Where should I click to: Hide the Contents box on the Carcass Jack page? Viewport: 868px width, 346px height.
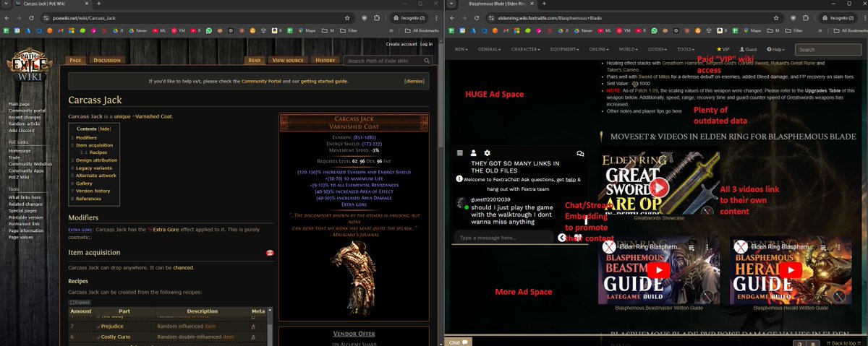pos(105,129)
